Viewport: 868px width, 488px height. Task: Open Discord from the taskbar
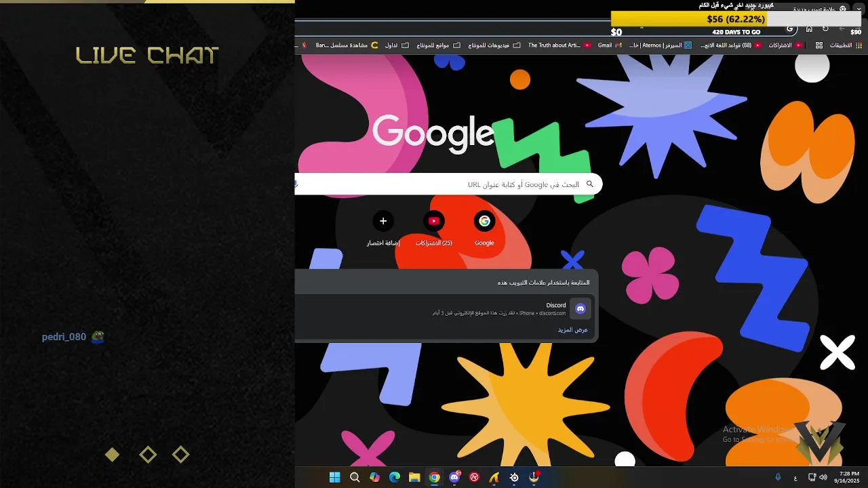(454, 477)
